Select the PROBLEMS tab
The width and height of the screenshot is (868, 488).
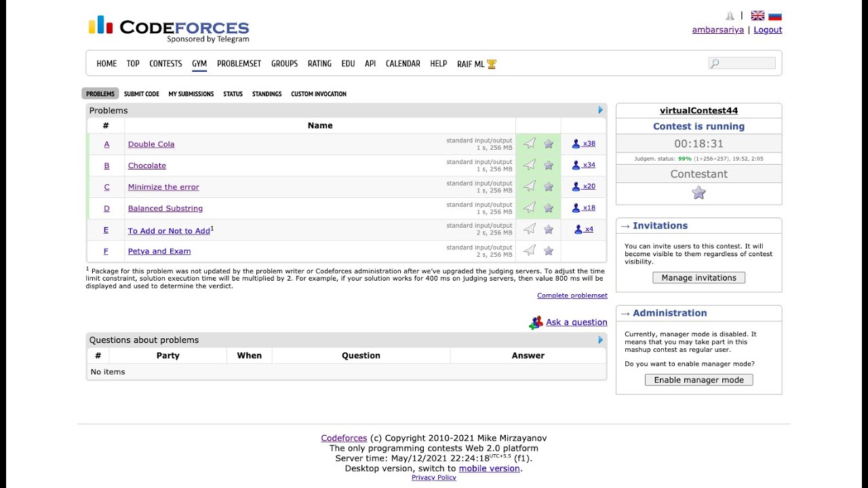click(x=100, y=94)
